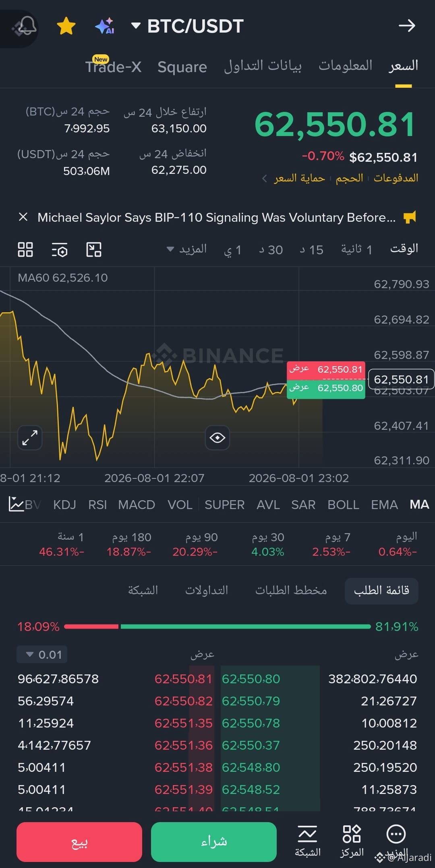The height and width of the screenshot is (868, 435).
Task: Open chart indicator settings icon
Action: (60, 249)
